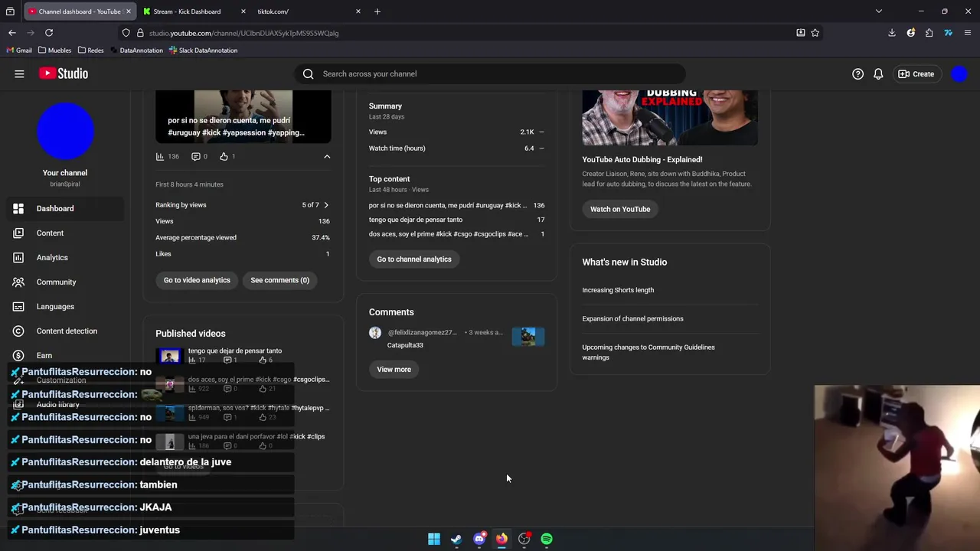Click See comments (0)

(280, 280)
